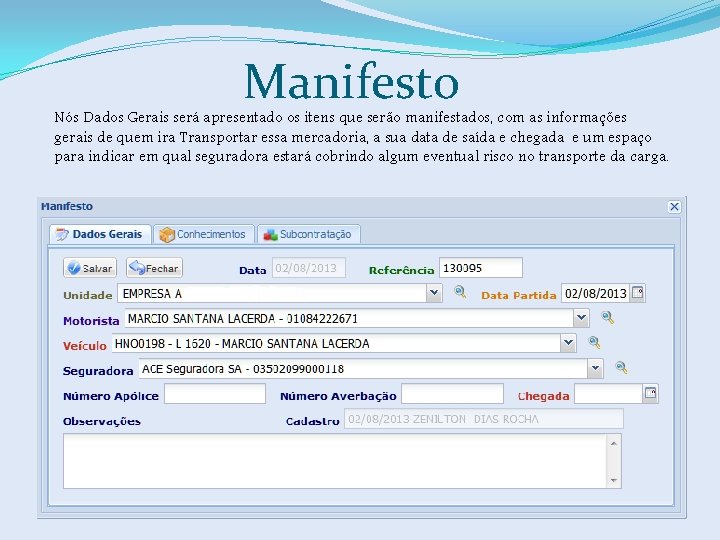Screen dimensions: 720x540
Task: Click the Chegada date input field
Action: (x=608, y=394)
